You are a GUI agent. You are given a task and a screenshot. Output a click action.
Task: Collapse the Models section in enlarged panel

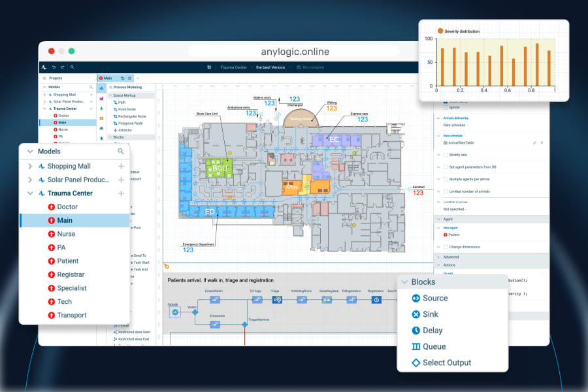click(30, 152)
